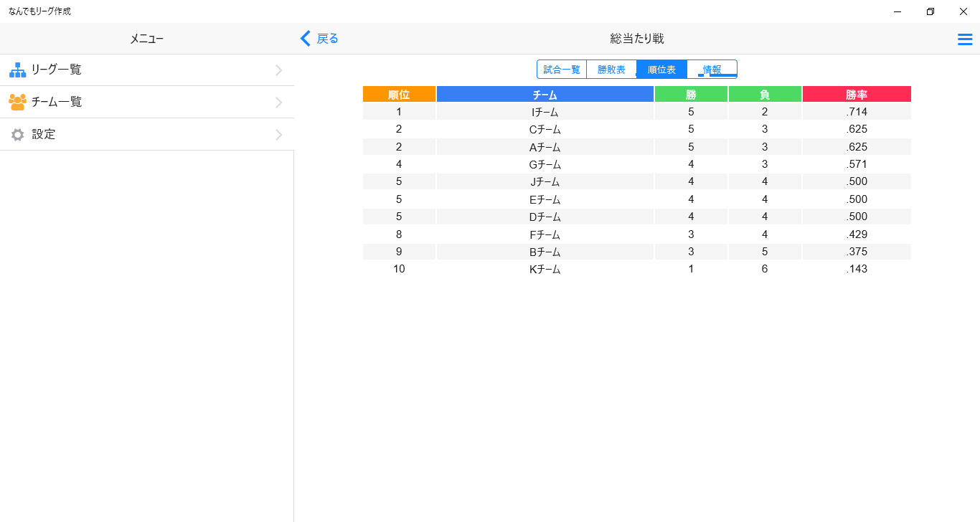Switch to the 勝敗表 tab
The width and height of the screenshot is (980, 522).
pos(611,70)
